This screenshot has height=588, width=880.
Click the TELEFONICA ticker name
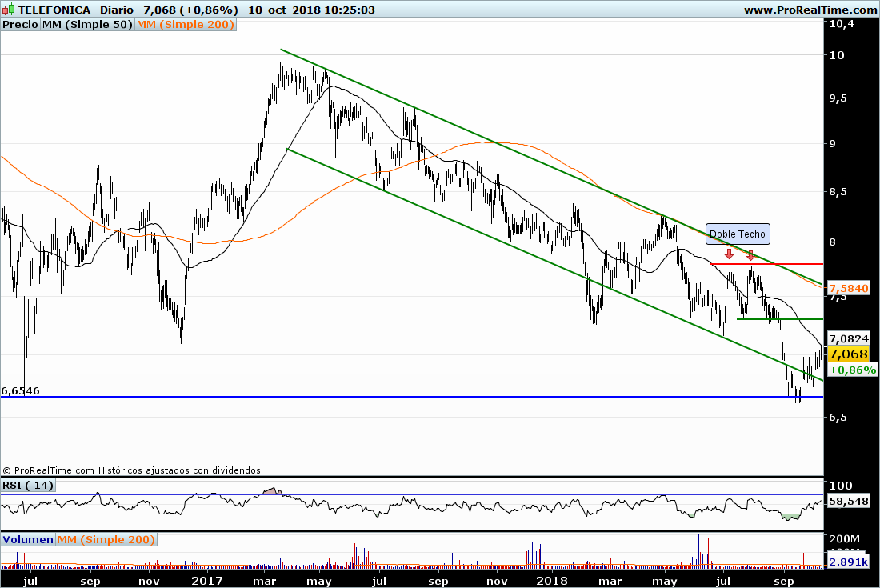pos(54,10)
